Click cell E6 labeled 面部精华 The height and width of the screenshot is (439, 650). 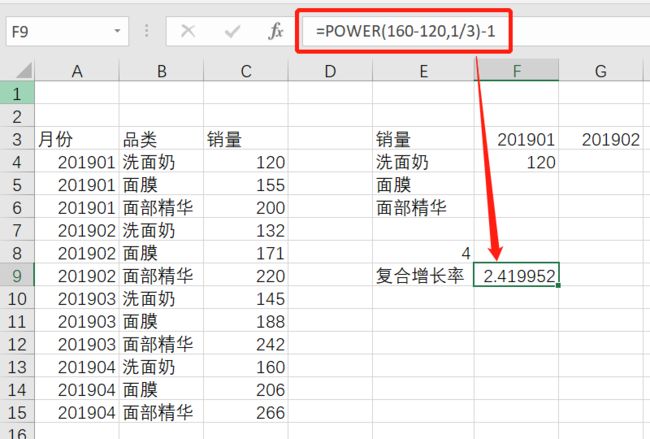[423, 207]
